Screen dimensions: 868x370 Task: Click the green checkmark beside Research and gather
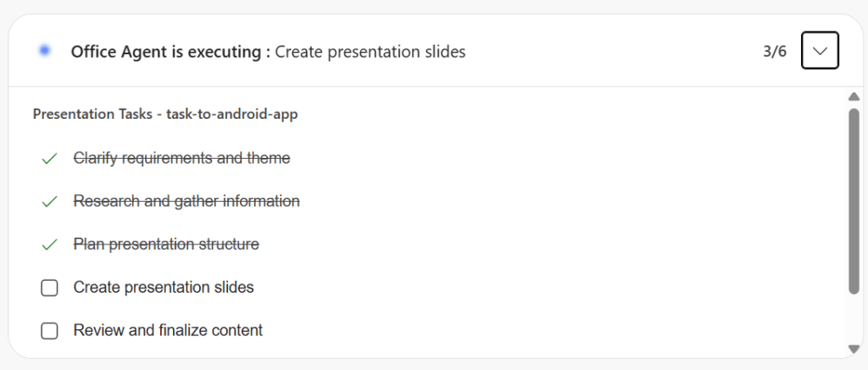[50, 202]
